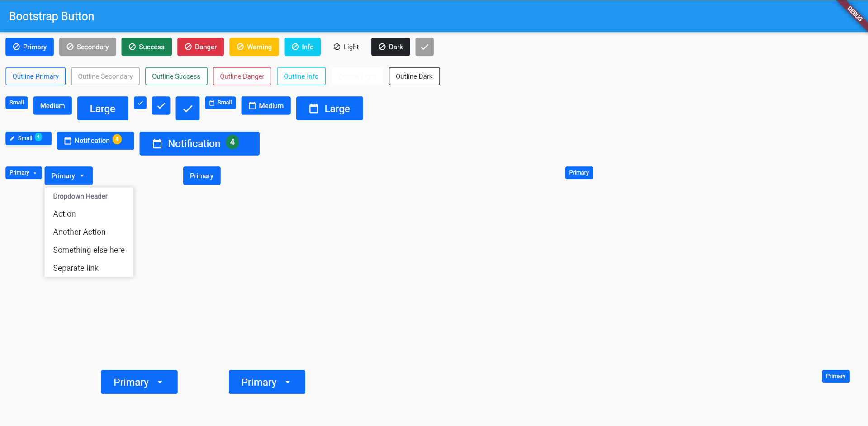The width and height of the screenshot is (868, 426).
Task: Click Outline Primary button
Action: pyautogui.click(x=36, y=76)
